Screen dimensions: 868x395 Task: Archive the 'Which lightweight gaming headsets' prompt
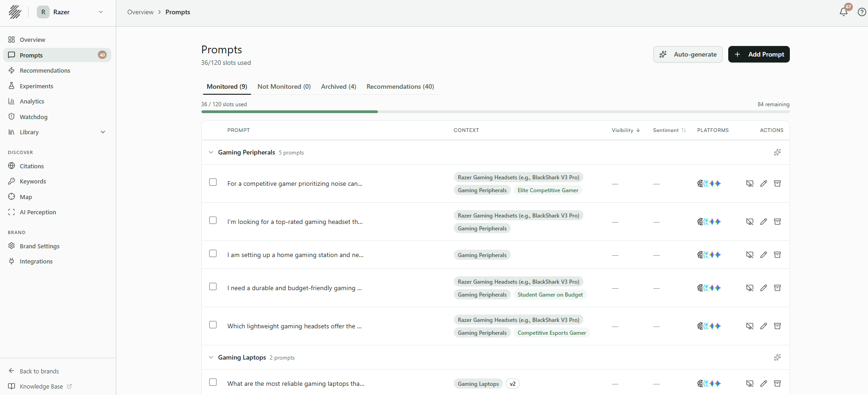(777, 326)
